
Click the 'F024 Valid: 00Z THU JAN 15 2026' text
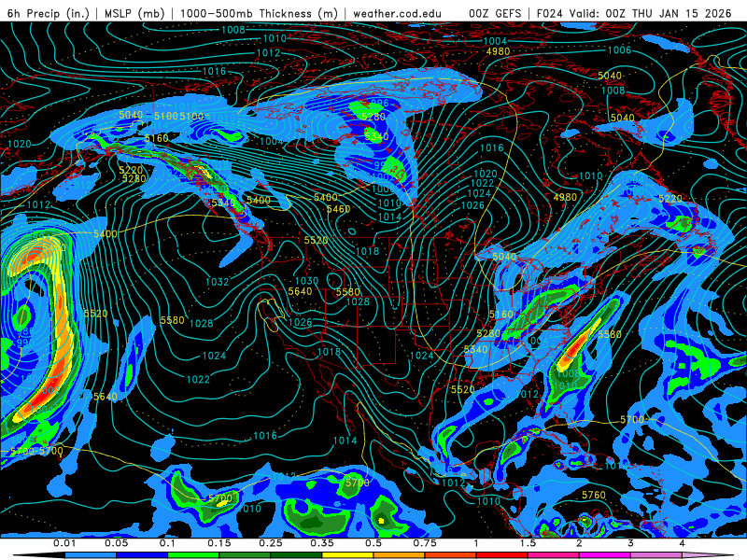tap(634, 13)
